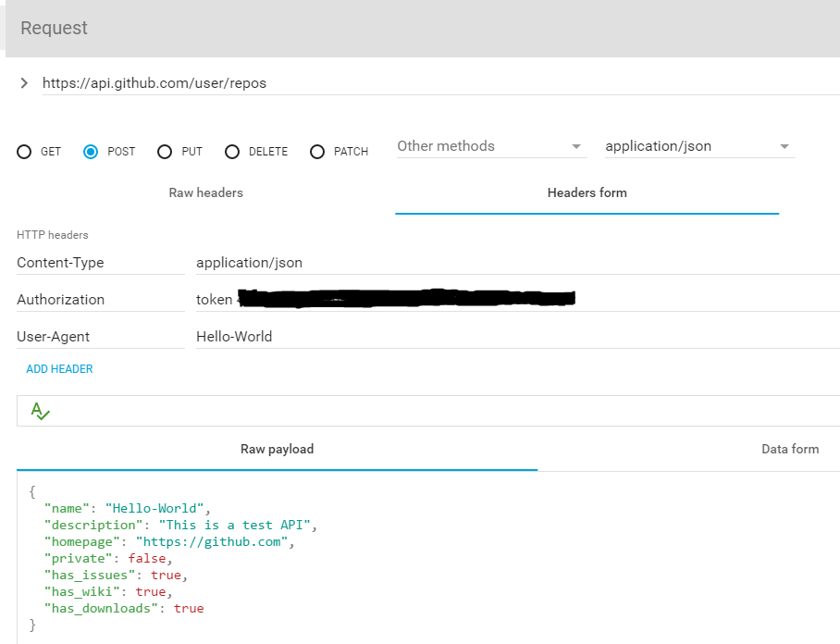Click the Hello-World header value field
The height and width of the screenshot is (644, 840).
[x=516, y=337]
